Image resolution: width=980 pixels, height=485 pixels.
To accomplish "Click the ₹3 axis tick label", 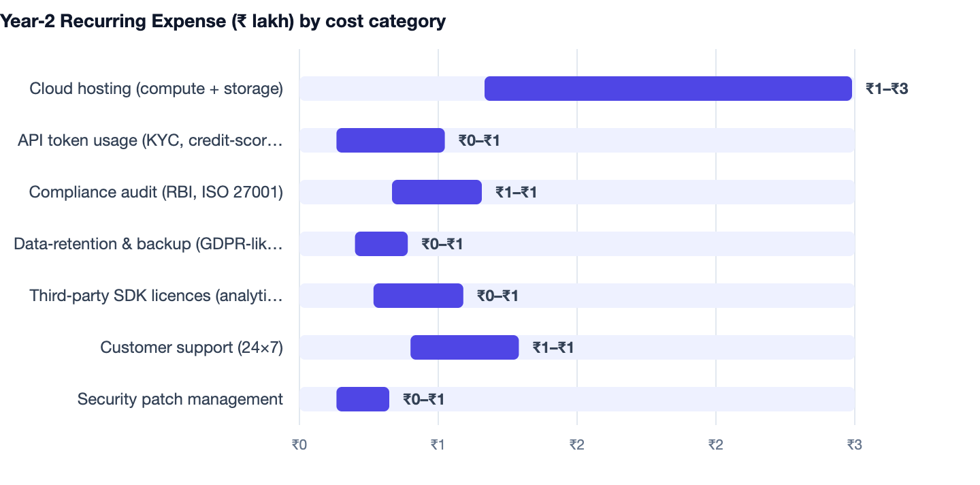I will pyautogui.click(x=855, y=445).
